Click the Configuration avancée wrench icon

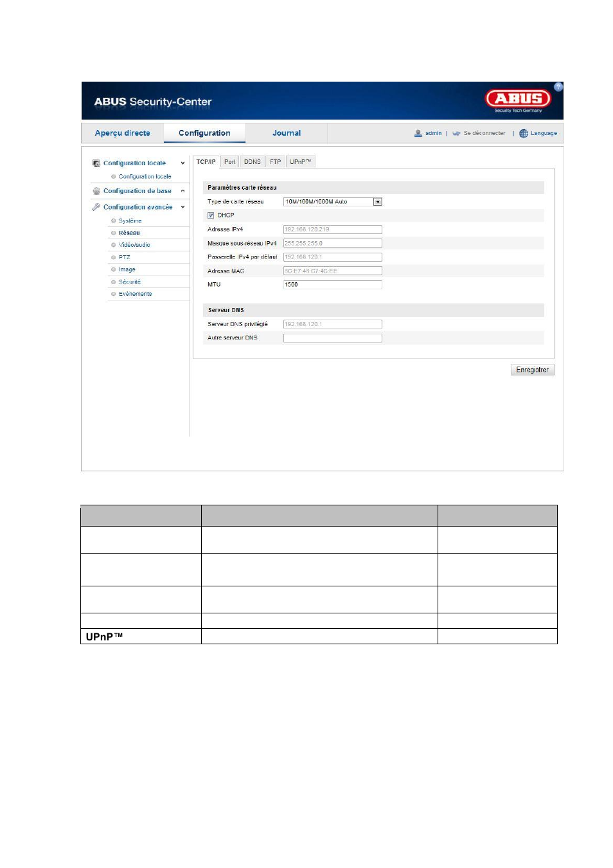[96, 207]
